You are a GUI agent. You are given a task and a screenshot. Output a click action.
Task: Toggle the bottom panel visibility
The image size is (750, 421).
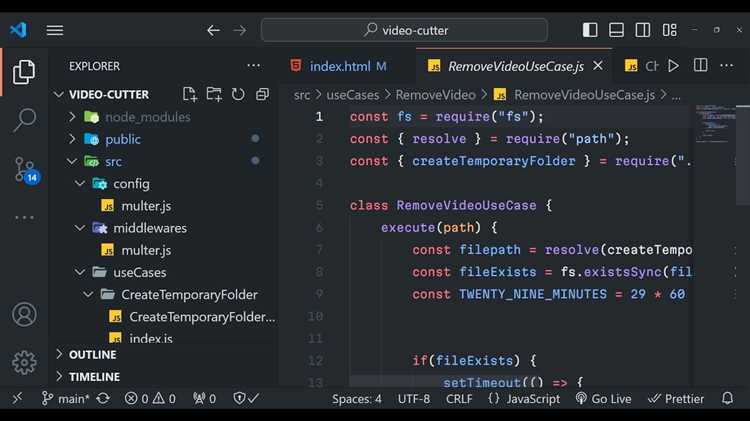click(617, 30)
